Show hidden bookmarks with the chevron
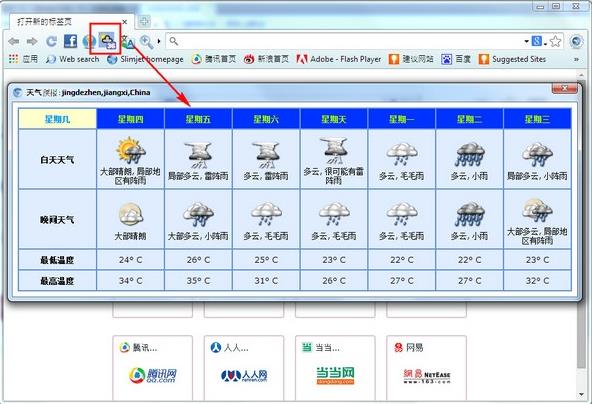This screenshot has height=404, width=592. tap(577, 59)
